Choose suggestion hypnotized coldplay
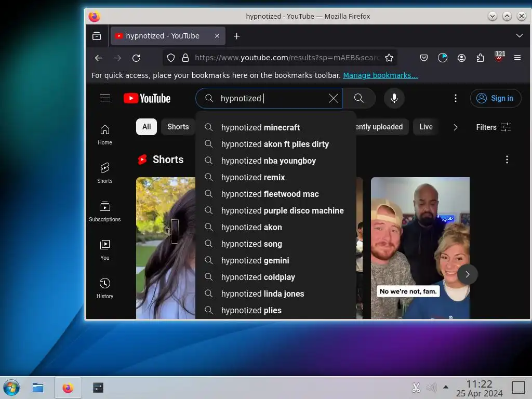 coord(276,277)
